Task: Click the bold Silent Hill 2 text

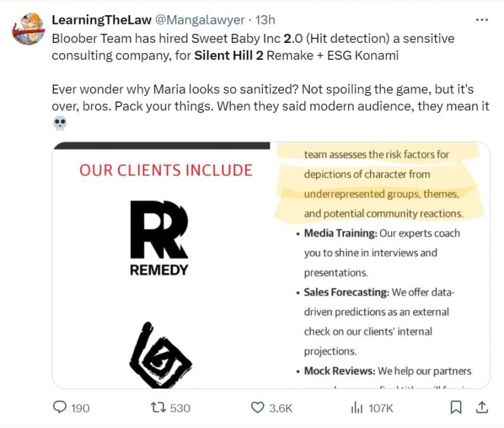Action: pos(229,55)
